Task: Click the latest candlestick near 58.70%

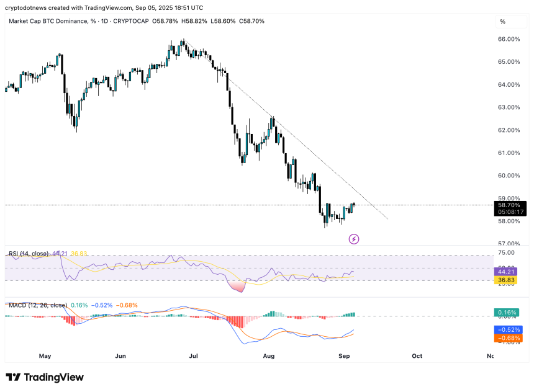Action: coord(353,207)
